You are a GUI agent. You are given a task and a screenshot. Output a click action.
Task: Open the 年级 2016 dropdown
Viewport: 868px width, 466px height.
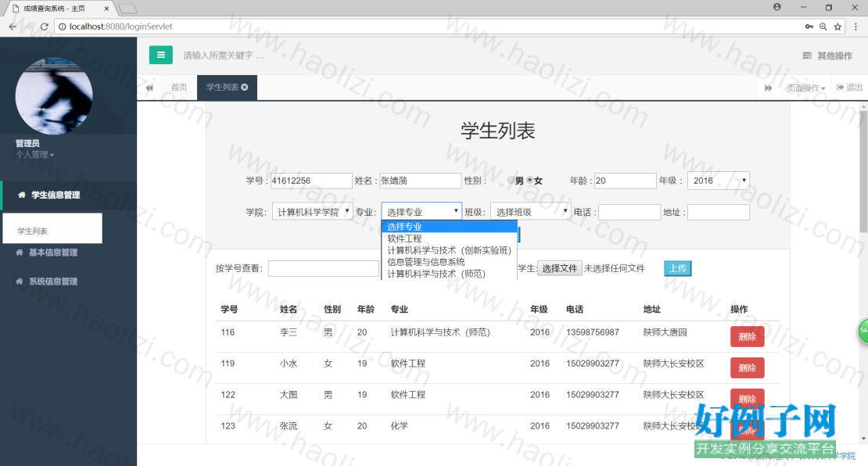click(x=718, y=181)
